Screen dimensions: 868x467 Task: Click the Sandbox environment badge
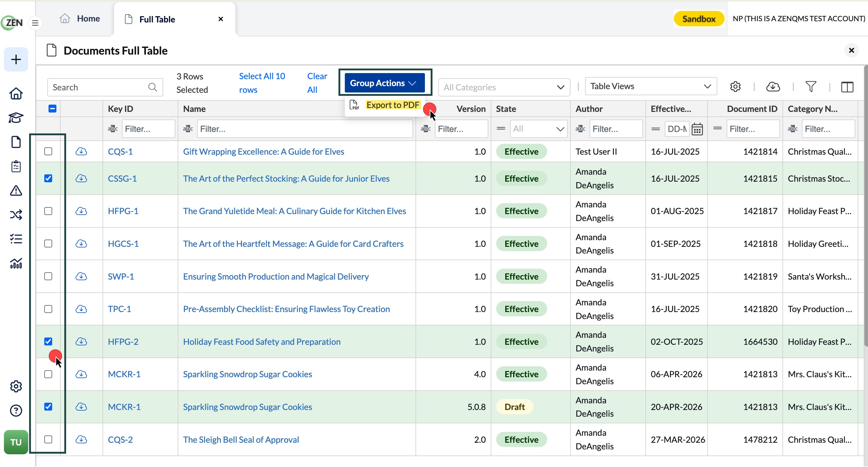click(699, 18)
